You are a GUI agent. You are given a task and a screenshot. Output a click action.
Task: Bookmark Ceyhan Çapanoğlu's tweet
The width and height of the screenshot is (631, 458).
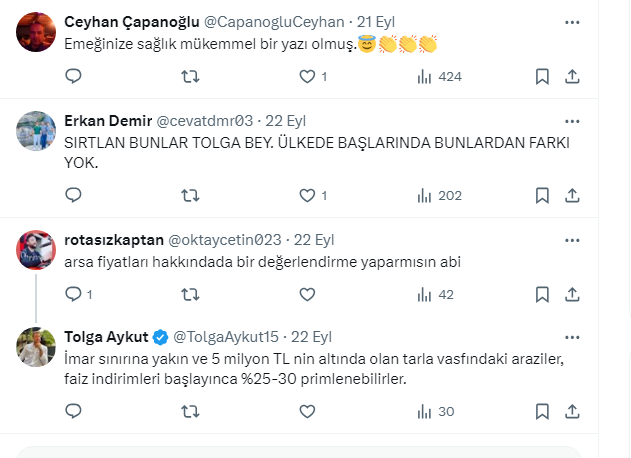pyautogui.click(x=542, y=76)
